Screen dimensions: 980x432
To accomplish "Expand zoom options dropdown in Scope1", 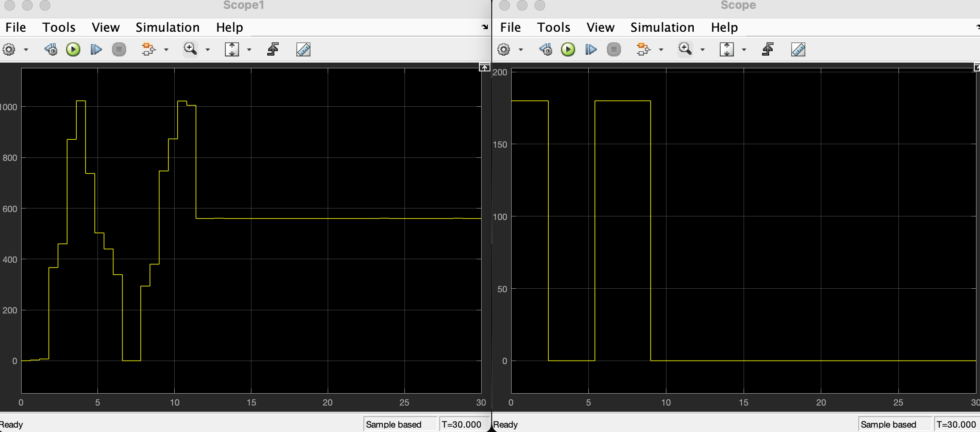I will [x=208, y=50].
